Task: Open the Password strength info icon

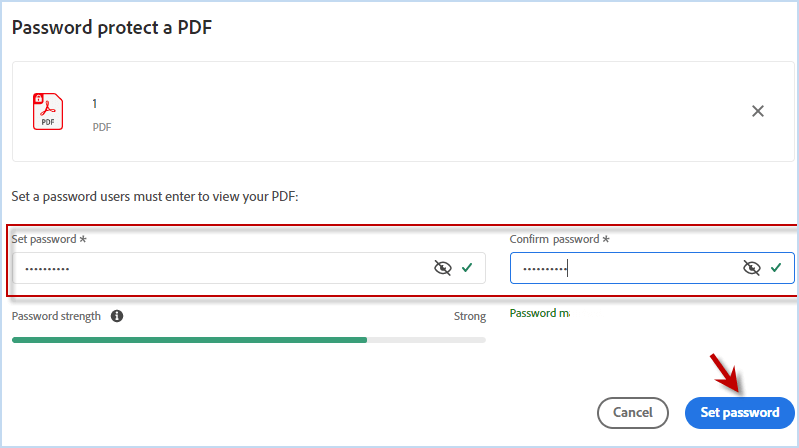Action: click(x=117, y=316)
